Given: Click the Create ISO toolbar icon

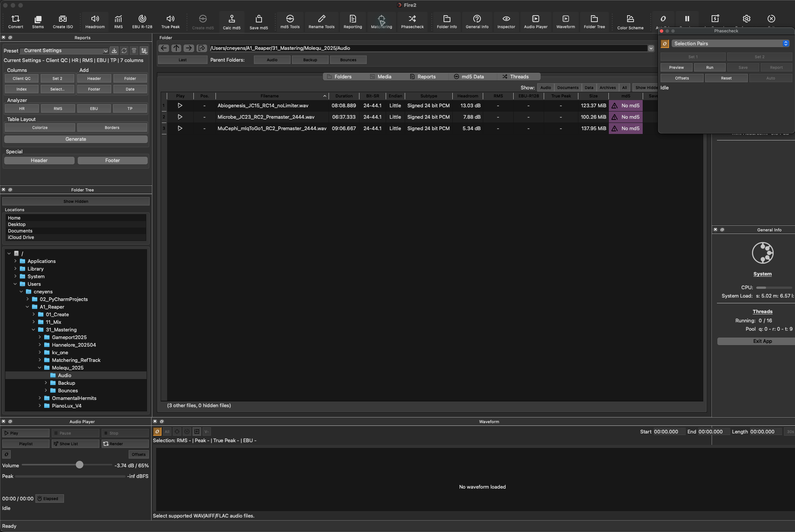Looking at the screenshot, I should 63,22.
